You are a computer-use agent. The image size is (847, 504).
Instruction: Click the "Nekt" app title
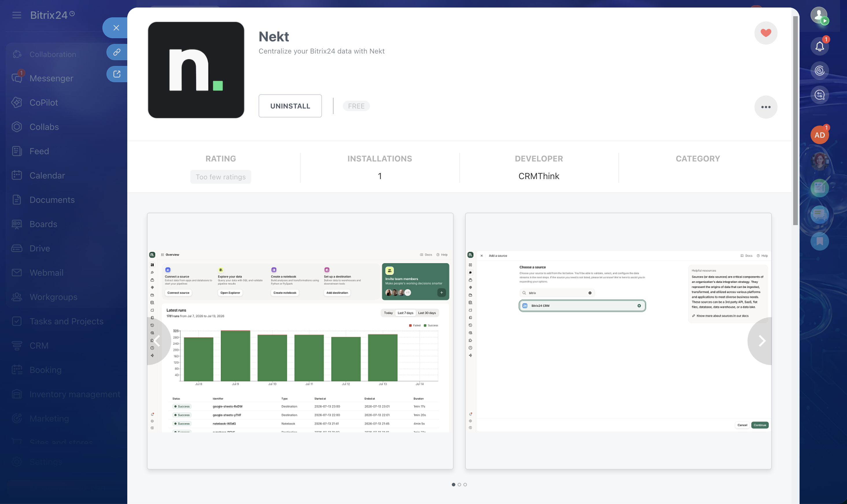[274, 37]
